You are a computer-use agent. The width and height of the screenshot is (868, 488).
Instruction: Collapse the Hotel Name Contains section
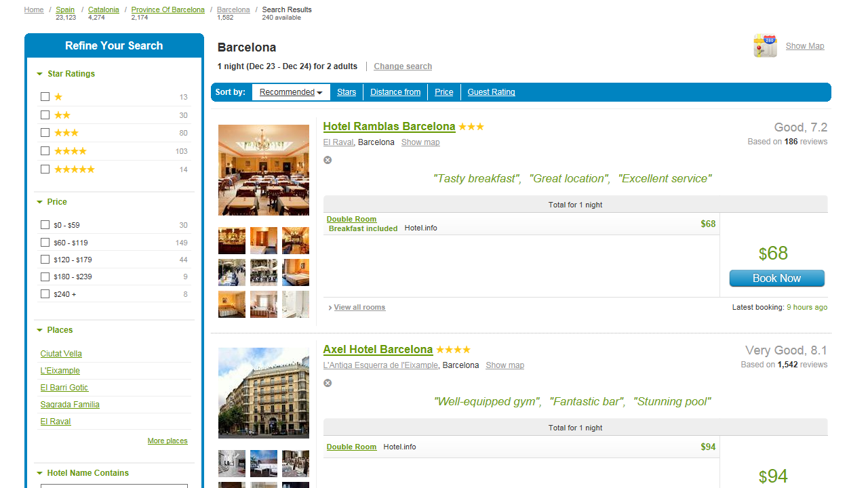[x=39, y=473]
